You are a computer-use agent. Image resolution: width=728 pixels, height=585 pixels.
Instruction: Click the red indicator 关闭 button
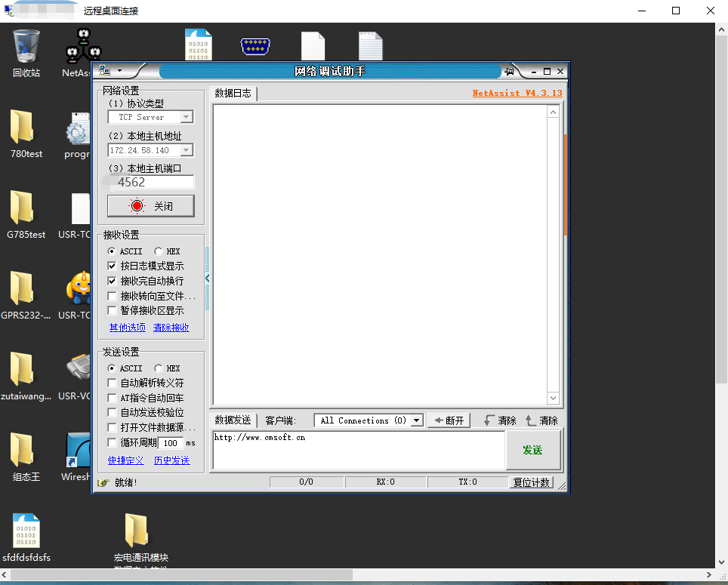pyautogui.click(x=151, y=206)
